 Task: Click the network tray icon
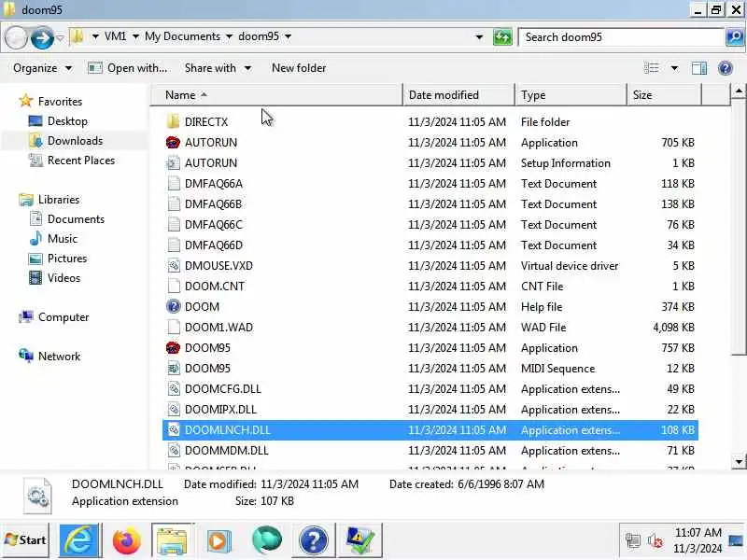633,541
